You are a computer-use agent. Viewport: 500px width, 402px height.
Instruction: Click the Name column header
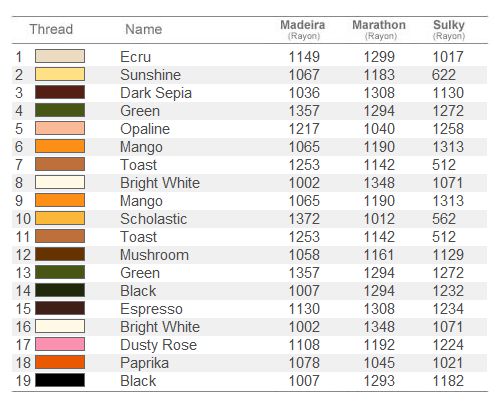[144, 29]
